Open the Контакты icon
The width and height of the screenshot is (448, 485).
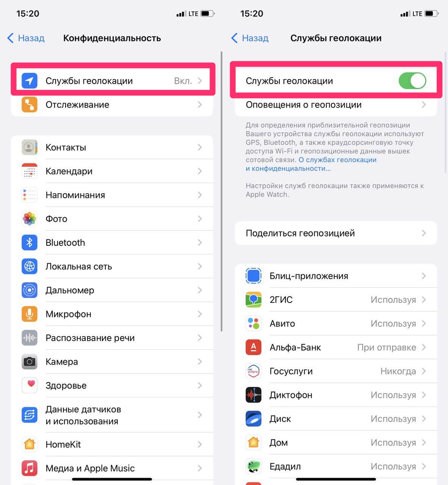pos(30,147)
